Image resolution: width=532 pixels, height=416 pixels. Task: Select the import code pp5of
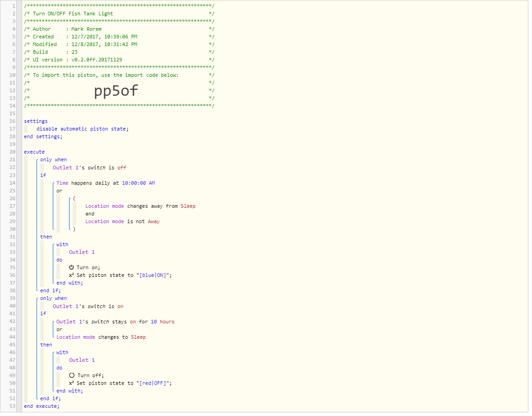[x=116, y=91]
